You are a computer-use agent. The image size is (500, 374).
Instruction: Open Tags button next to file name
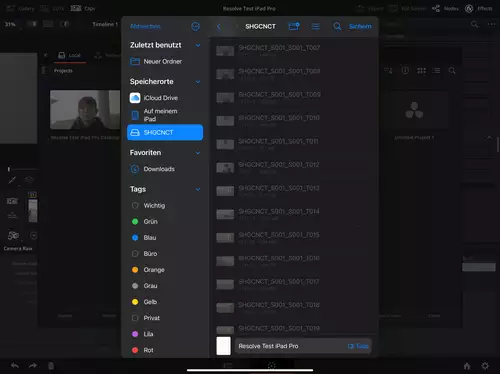(358, 346)
